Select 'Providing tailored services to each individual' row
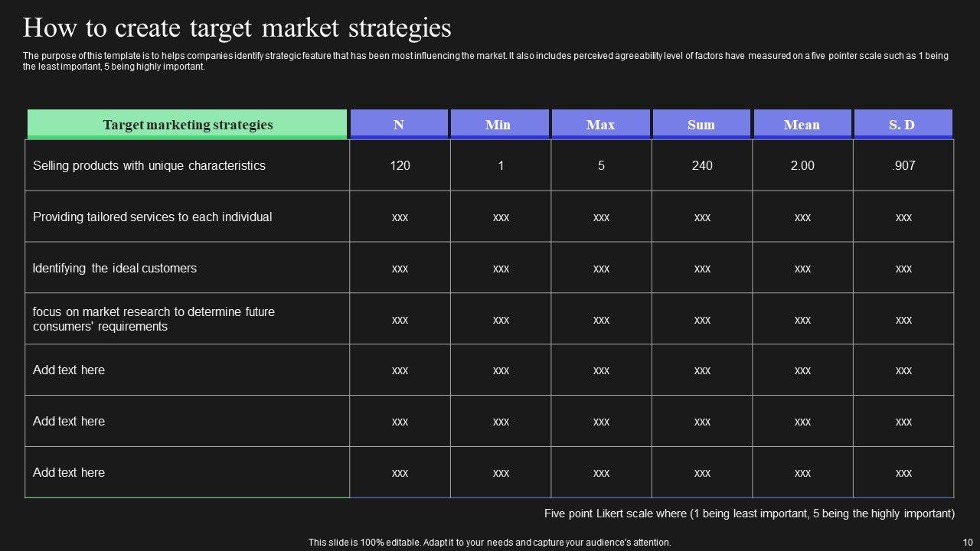Viewport: 980px width, 551px height. 152,217
